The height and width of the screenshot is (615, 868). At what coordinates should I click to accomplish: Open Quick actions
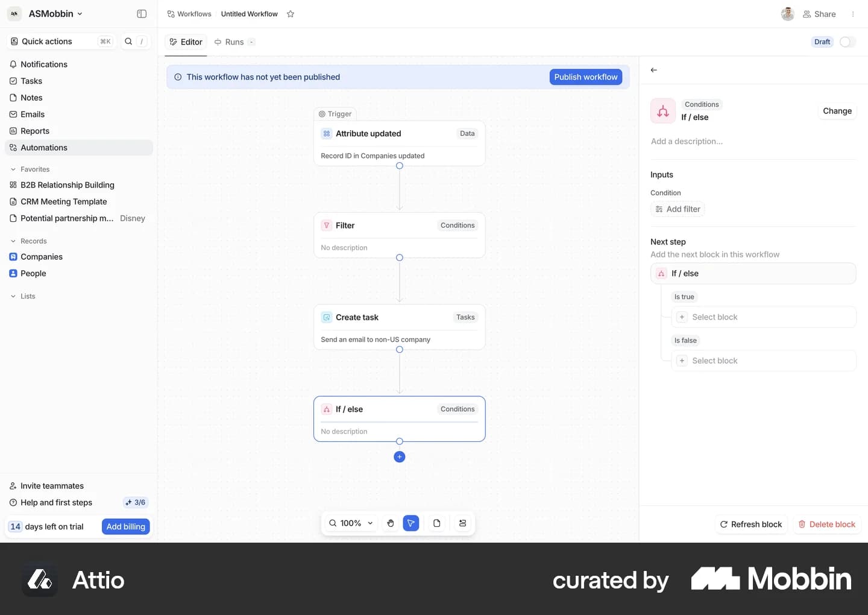coord(60,42)
